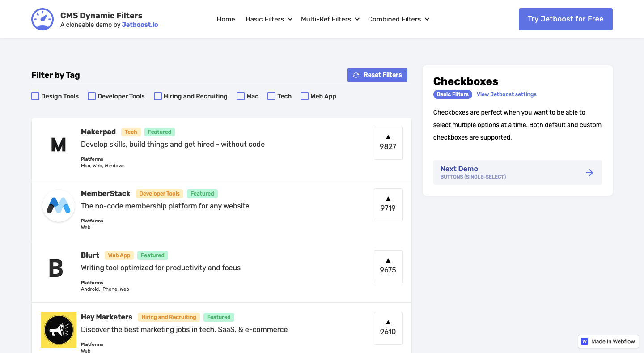Check the Mac filter
Viewport: 644px width, 353px height.
pyautogui.click(x=240, y=96)
